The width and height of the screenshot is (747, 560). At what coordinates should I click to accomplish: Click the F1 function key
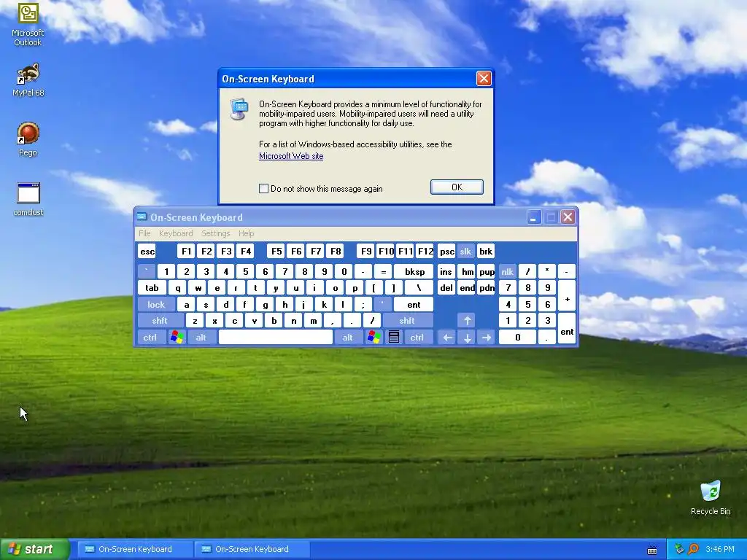[x=186, y=251]
